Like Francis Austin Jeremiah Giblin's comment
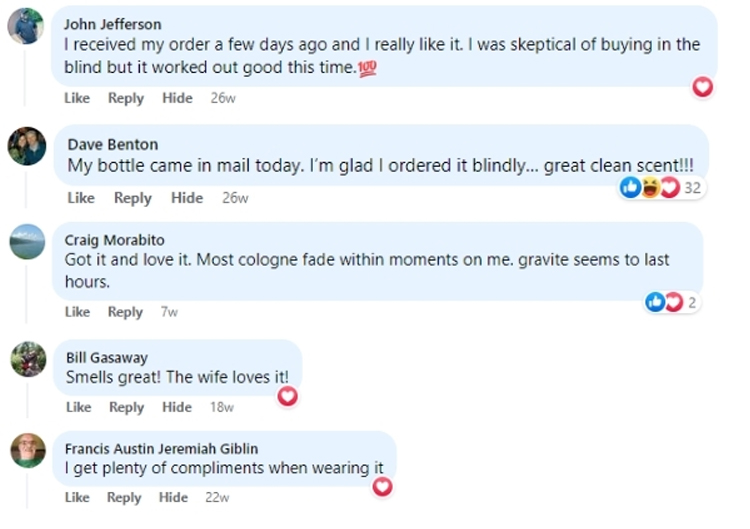 point(77,497)
